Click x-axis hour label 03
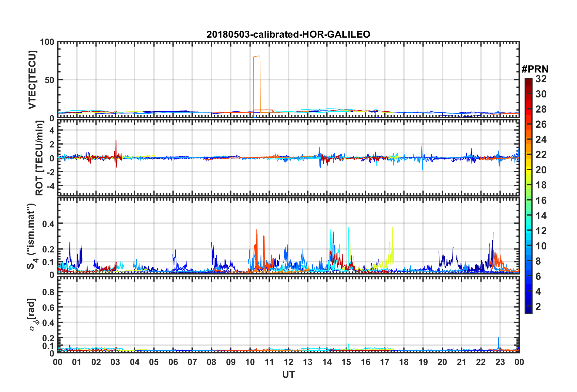This screenshot has width=577, height=392. (x=115, y=362)
